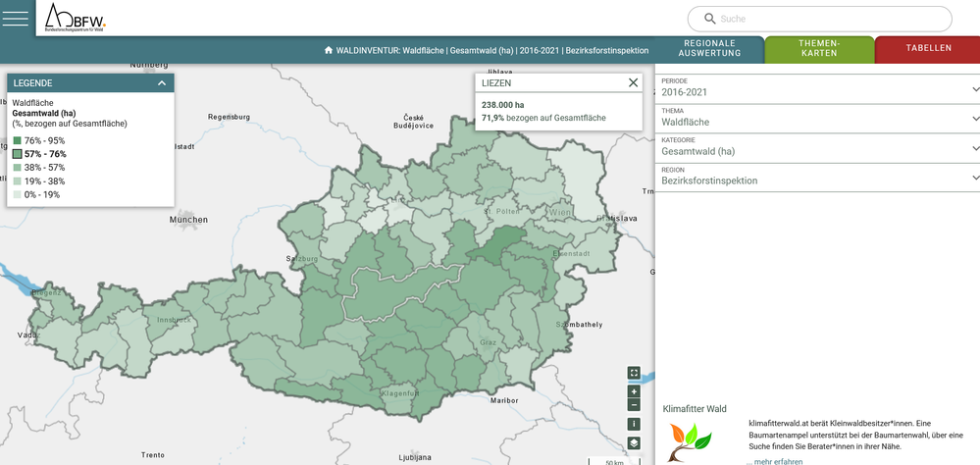Follow the 'mehr erfahren' link

tap(778, 462)
